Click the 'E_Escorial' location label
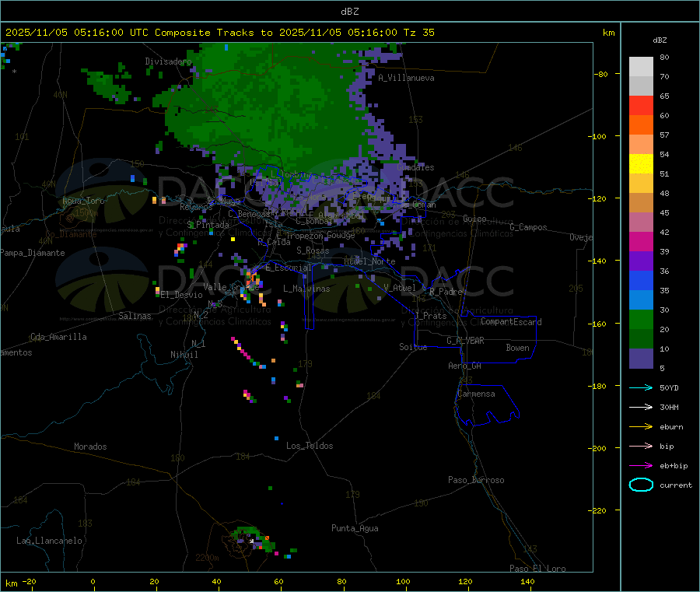This screenshot has width=700, height=592. [x=289, y=268]
